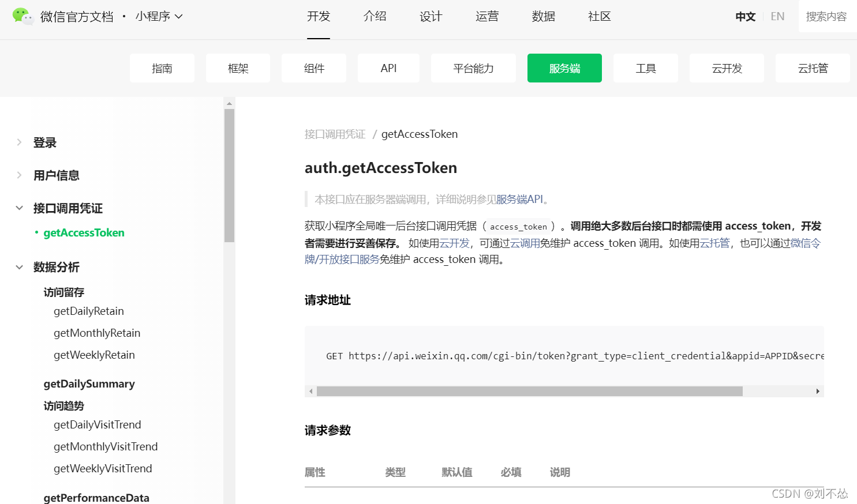857x504 pixels.
Task: Open the 组件 tab
Action: point(313,67)
